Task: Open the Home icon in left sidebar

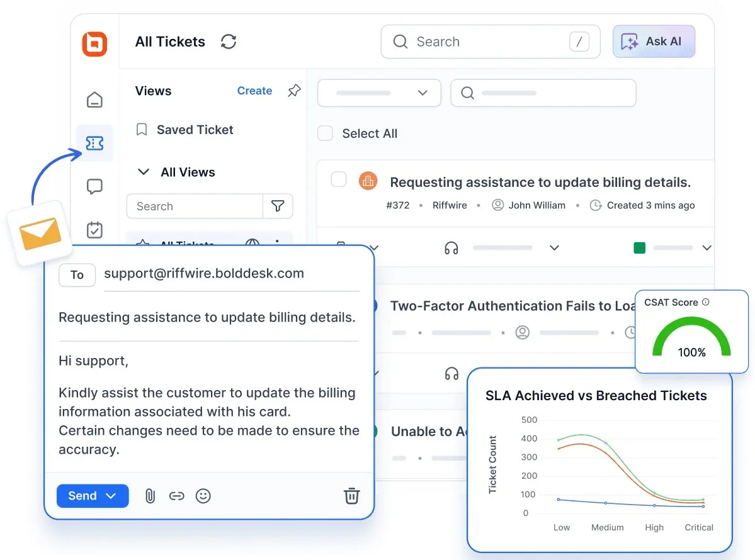Action: pos(94,99)
